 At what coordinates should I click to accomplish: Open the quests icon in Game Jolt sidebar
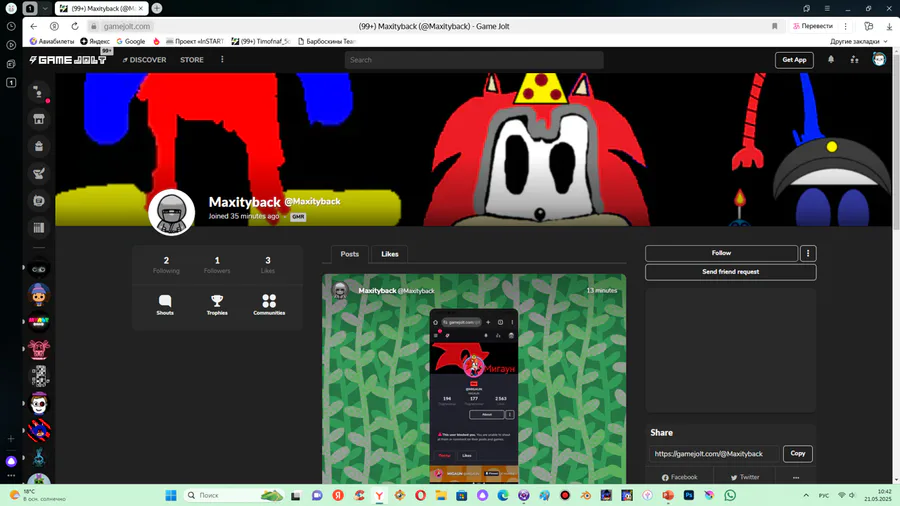pos(38,173)
